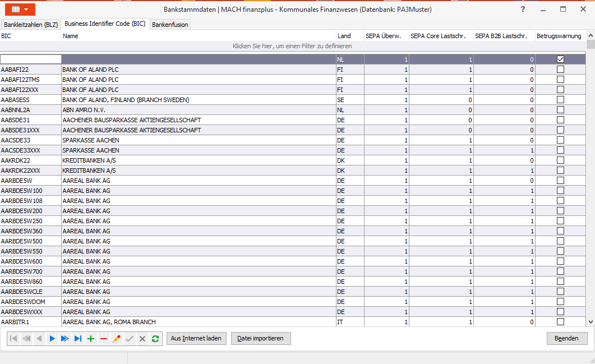
Task: Tick Betrugswarnung for AARBDE5WXXX
Action: pyautogui.click(x=560, y=312)
